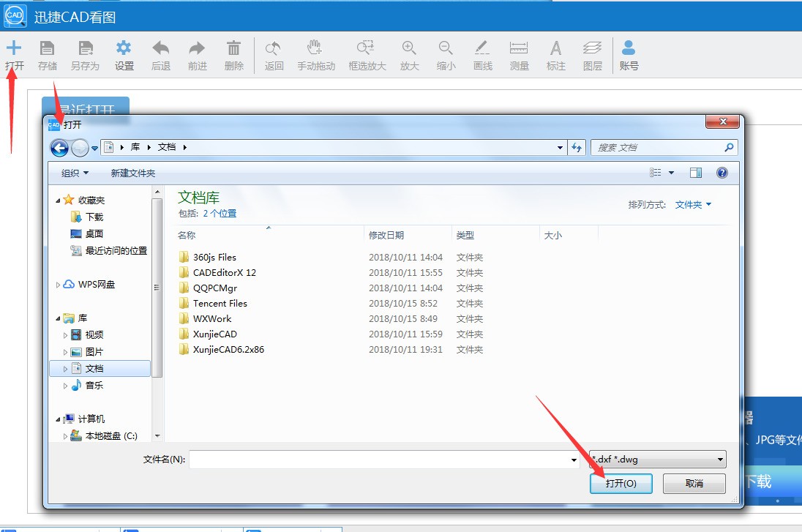Click the 文件名 filename input field
Screen dimensions: 802x532
tap(379, 460)
